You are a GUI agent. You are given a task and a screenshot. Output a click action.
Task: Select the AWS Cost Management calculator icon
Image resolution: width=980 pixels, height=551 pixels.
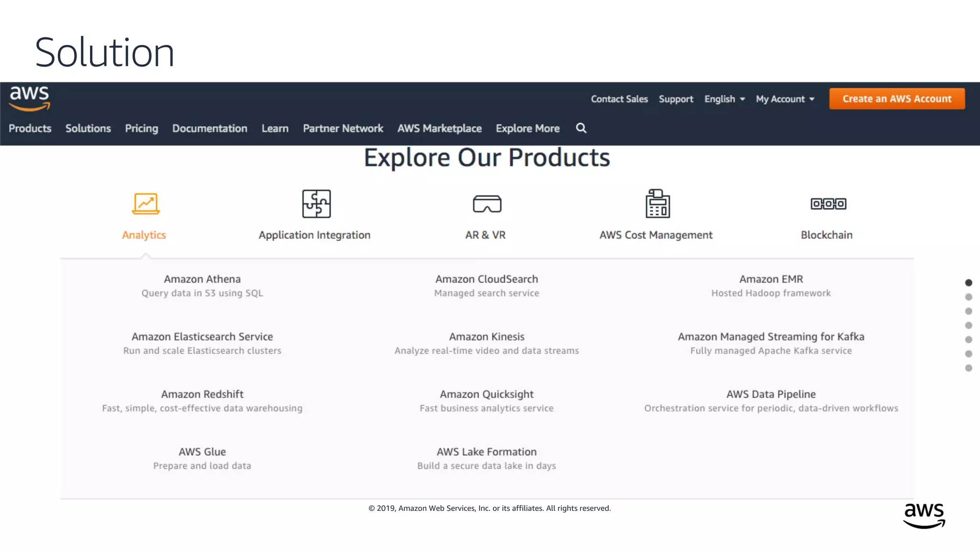(x=657, y=203)
